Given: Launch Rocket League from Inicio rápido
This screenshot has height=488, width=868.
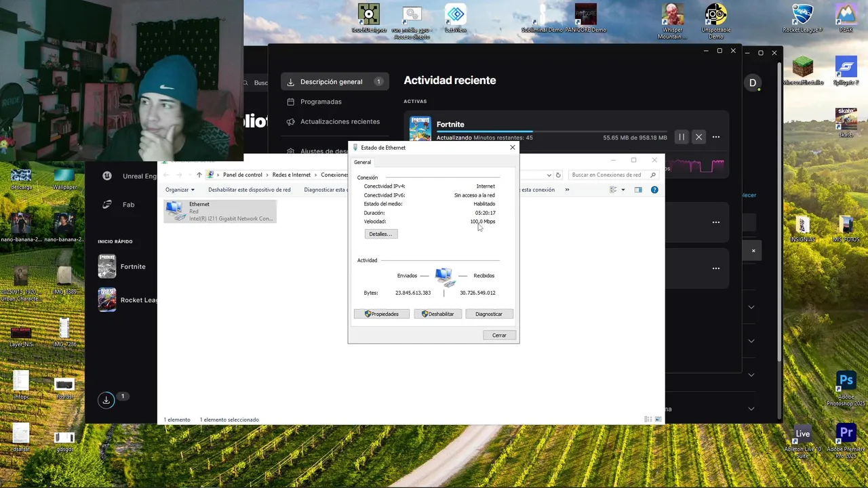Looking at the screenshot, I should pyautogui.click(x=127, y=300).
